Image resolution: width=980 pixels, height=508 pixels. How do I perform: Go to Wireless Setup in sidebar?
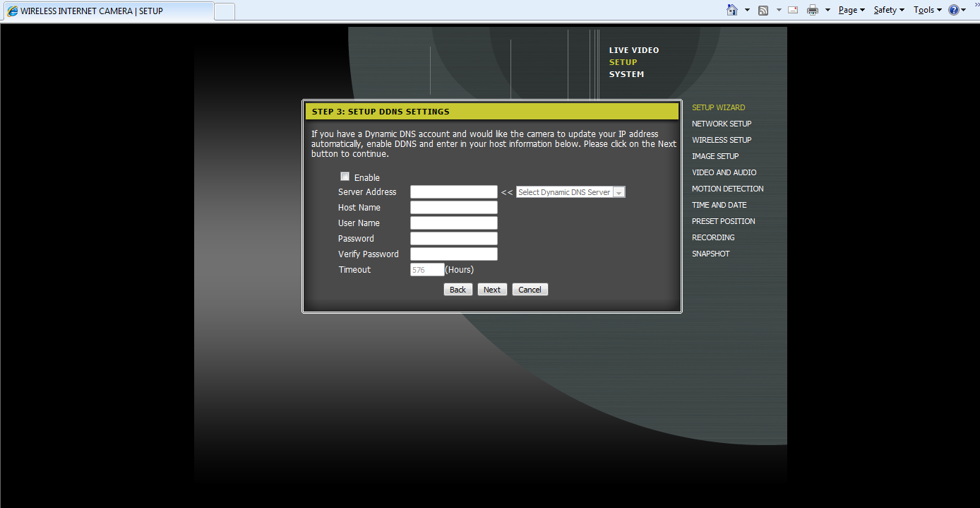click(722, 140)
